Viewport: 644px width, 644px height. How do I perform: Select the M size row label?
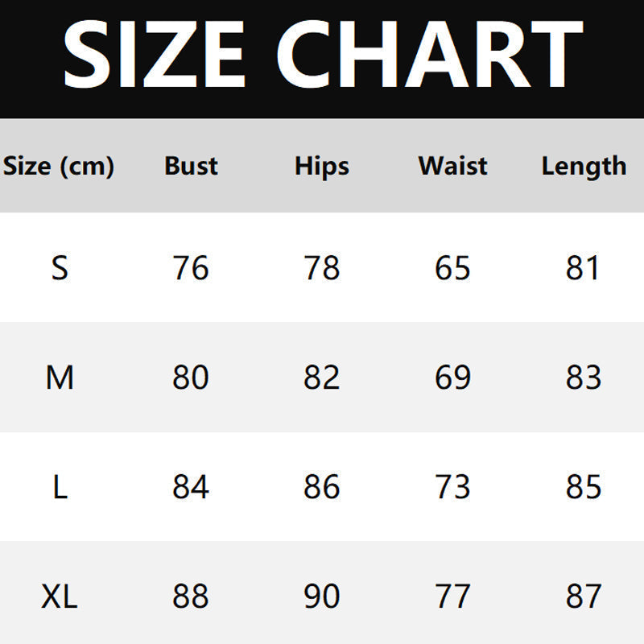[60, 377]
